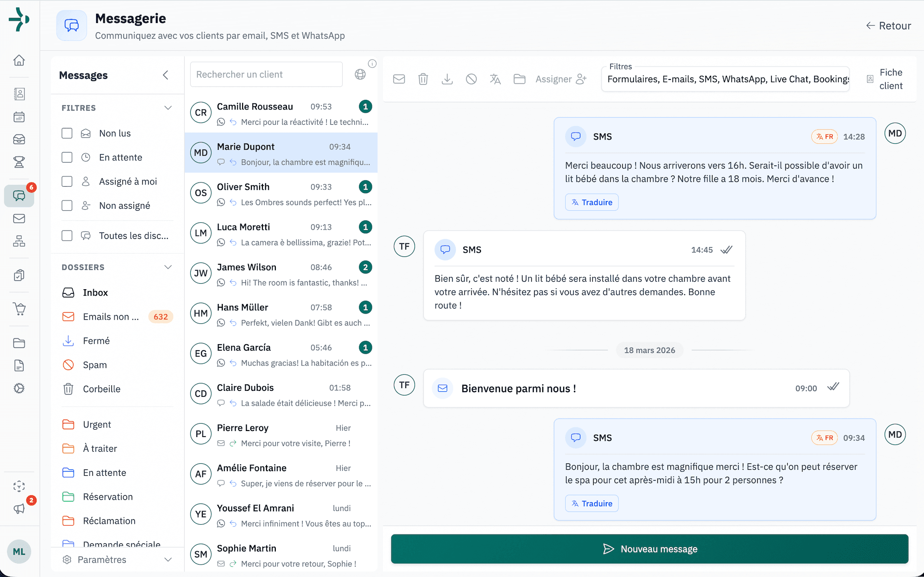The width and height of the screenshot is (924, 577).
Task: Open the channel Filtres selector
Action: [x=725, y=79]
